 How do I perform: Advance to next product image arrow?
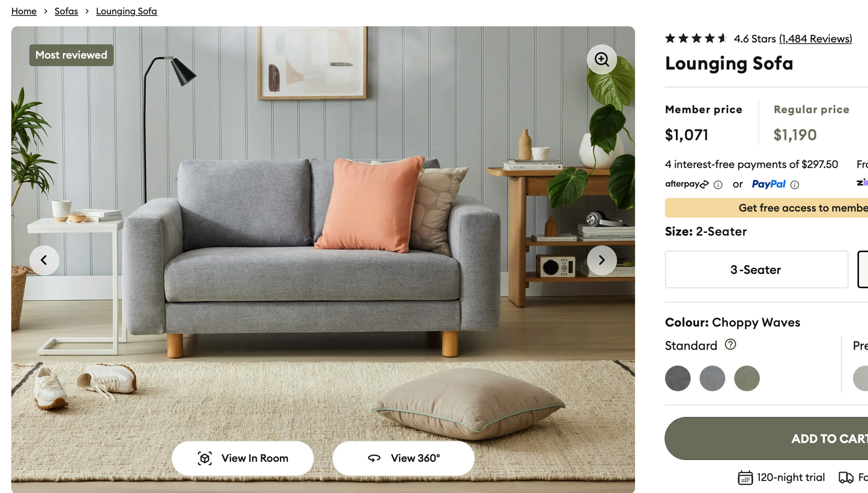pyautogui.click(x=602, y=260)
